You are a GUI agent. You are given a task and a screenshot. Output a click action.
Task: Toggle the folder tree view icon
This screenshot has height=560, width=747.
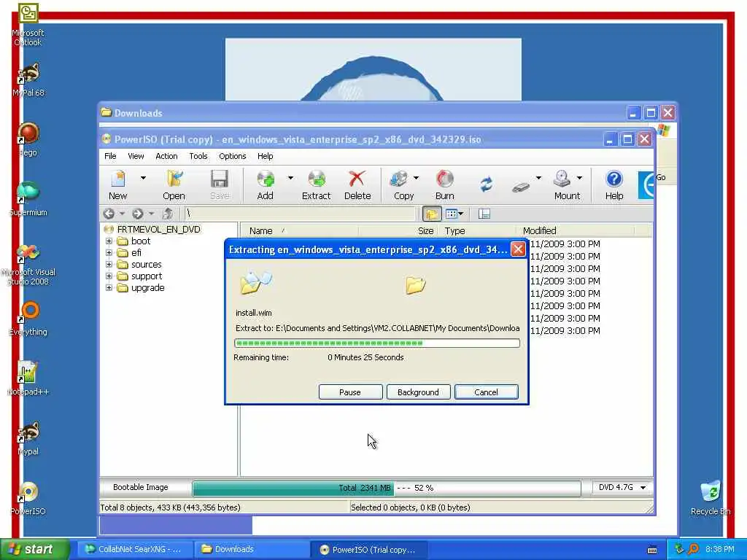pyautogui.click(x=432, y=214)
